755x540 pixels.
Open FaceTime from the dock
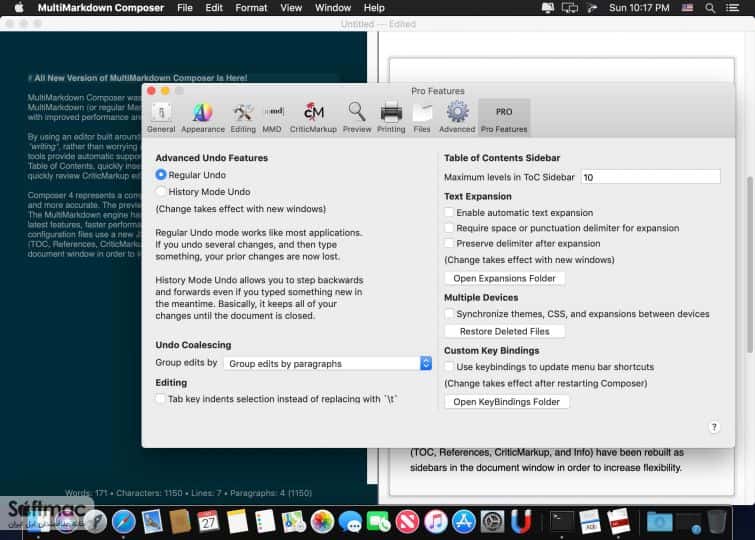pos(378,522)
